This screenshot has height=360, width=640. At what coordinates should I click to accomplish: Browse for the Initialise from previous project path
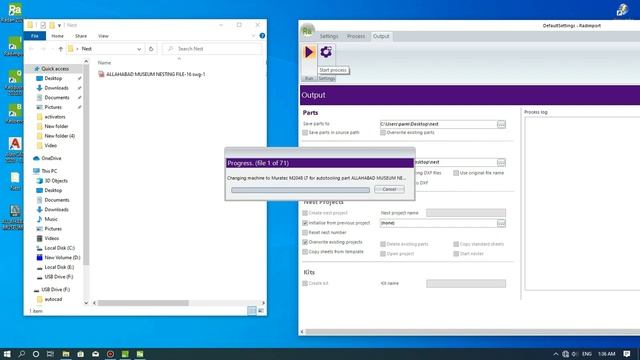pyautogui.click(x=501, y=223)
